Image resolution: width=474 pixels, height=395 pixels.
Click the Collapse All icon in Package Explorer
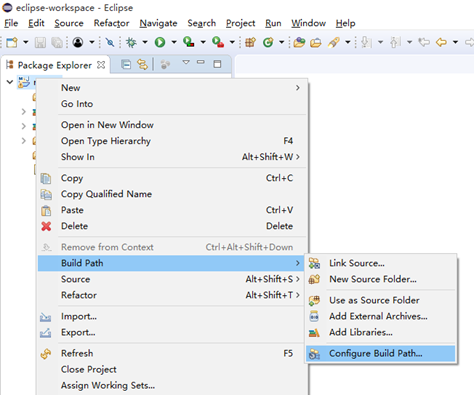tap(126, 64)
